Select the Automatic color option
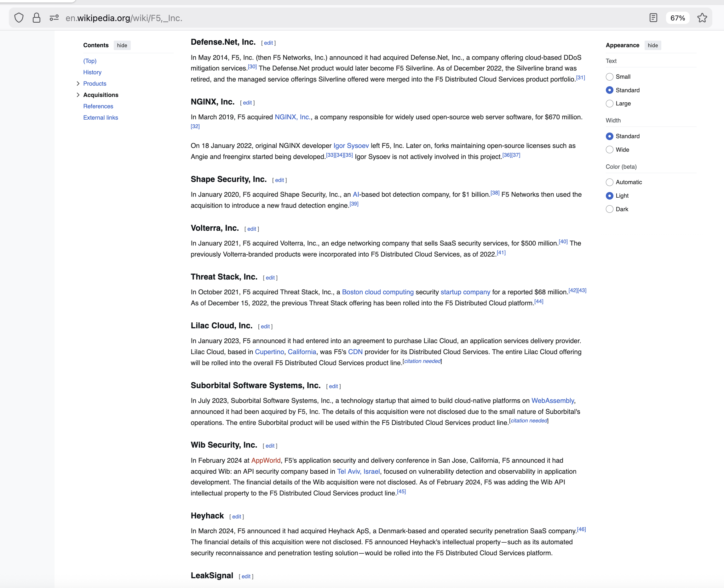Viewport: 724px width, 588px height. 609,182
